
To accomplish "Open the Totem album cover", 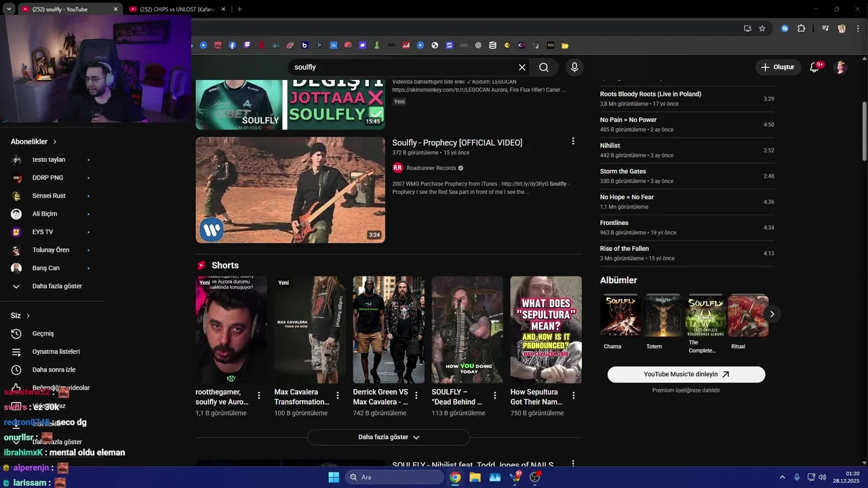I will 663,315.
